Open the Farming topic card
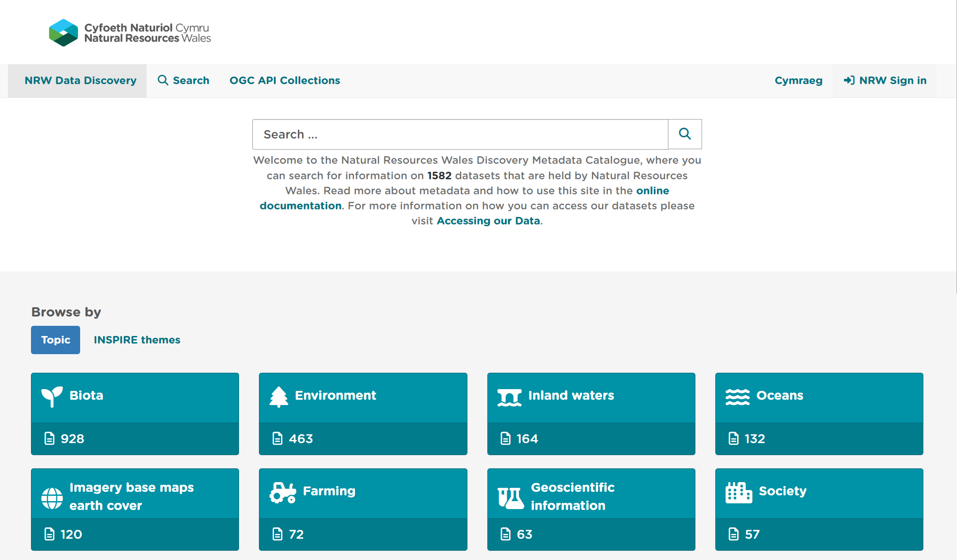 pyautogui.click(x=363, y=510)
